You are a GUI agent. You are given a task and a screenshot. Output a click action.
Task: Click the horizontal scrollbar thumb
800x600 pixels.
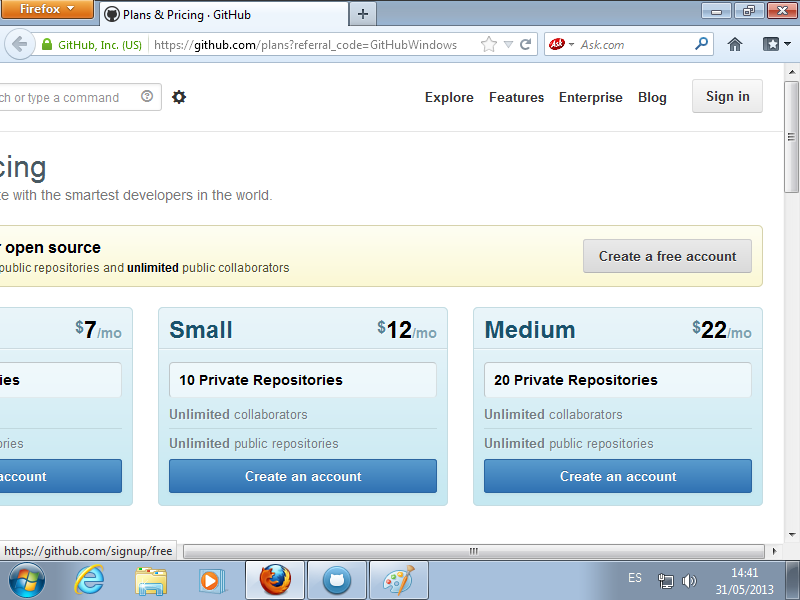pos(473,551)
